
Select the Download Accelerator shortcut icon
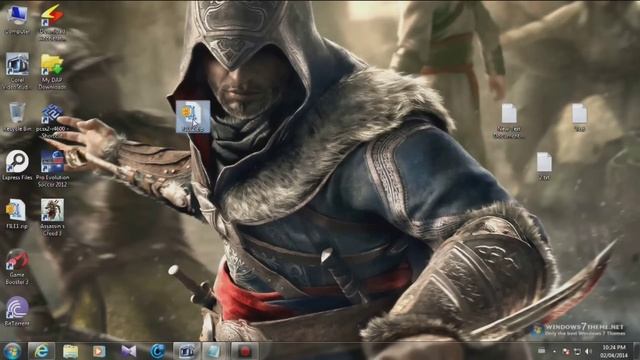pyautogui.click(x=52, y=22)
